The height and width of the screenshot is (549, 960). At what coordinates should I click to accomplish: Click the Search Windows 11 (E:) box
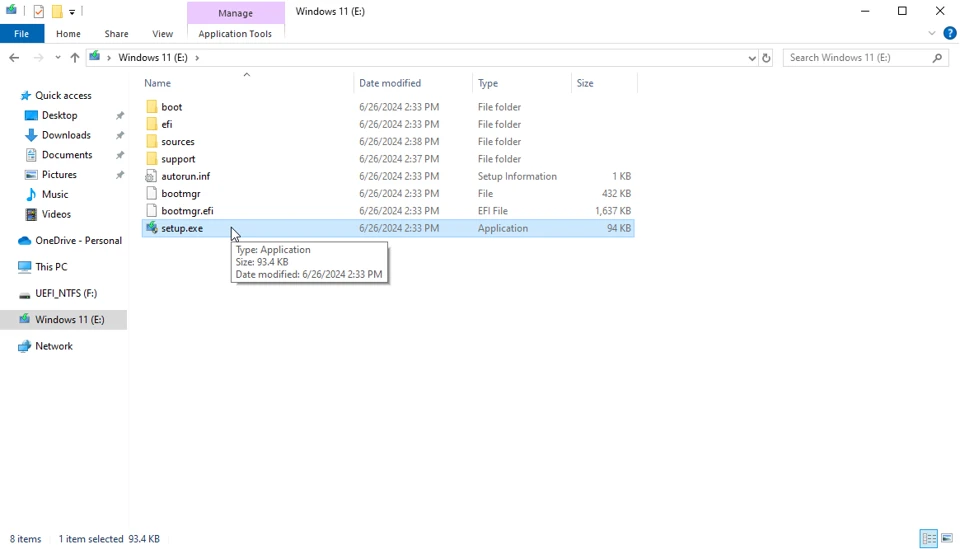(858, 58)
